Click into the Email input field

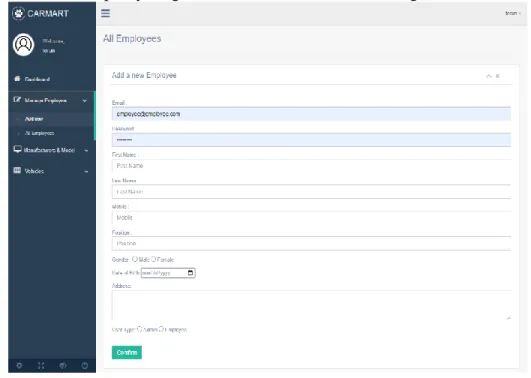tap(311, 114)
